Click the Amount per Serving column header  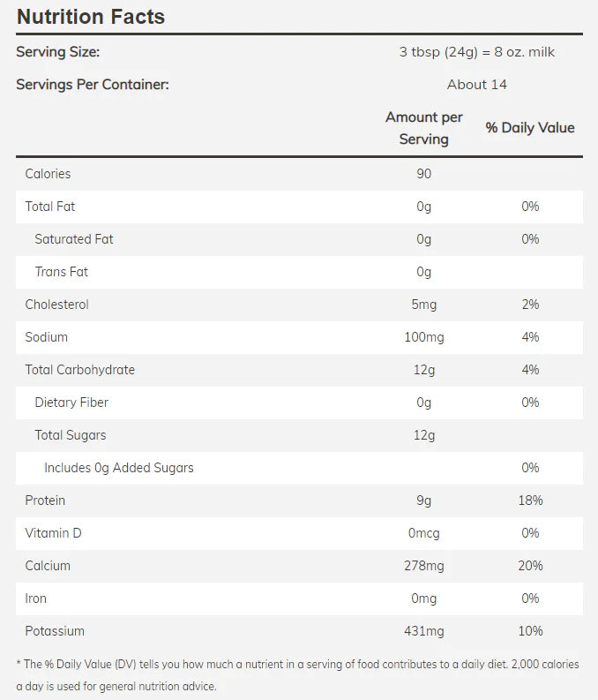point(424,128)
